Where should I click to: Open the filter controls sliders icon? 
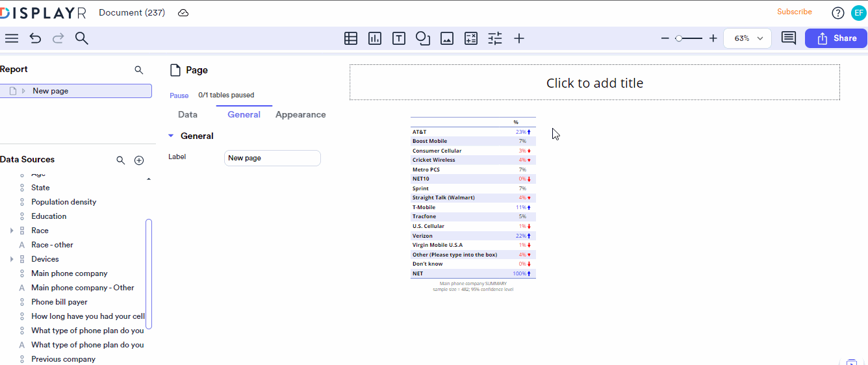coord(495,38)
